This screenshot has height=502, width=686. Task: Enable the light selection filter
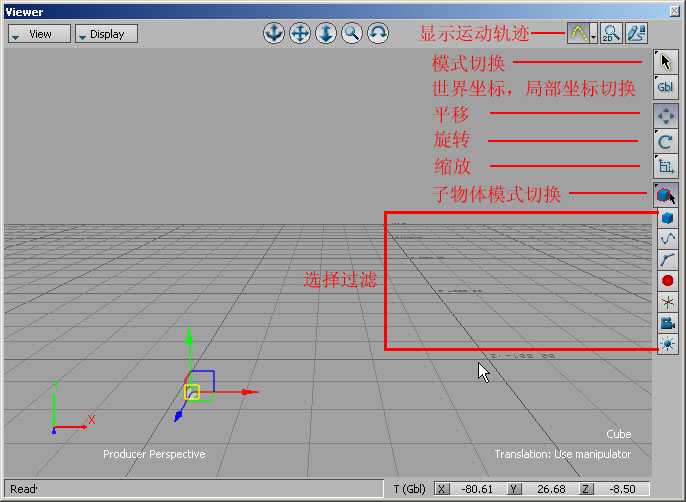[x=668, y=344]
